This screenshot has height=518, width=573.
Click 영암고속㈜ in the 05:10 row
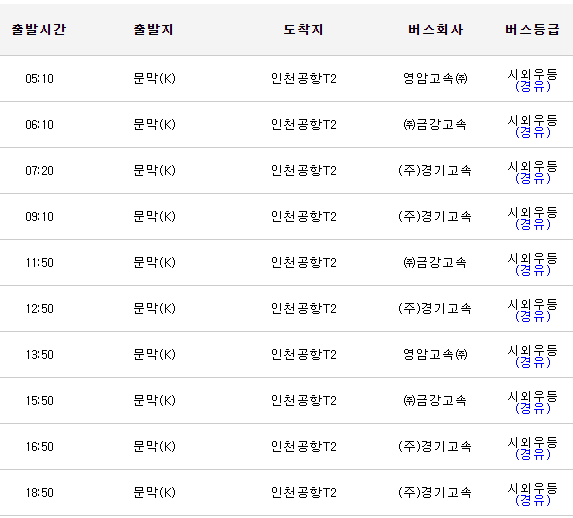coord(435,79)
